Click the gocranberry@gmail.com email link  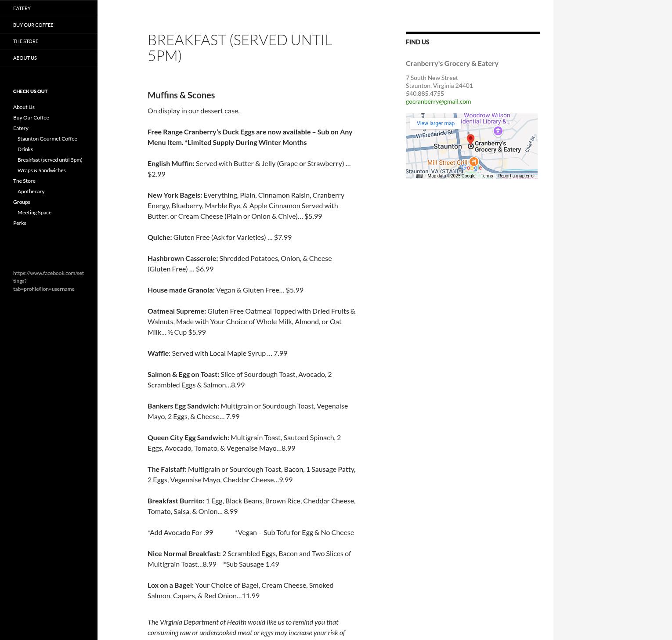tap(438, 101)
